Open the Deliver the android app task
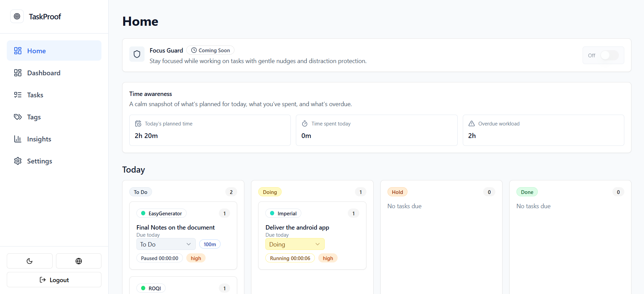644x294 pixels. tap(297, 227)
